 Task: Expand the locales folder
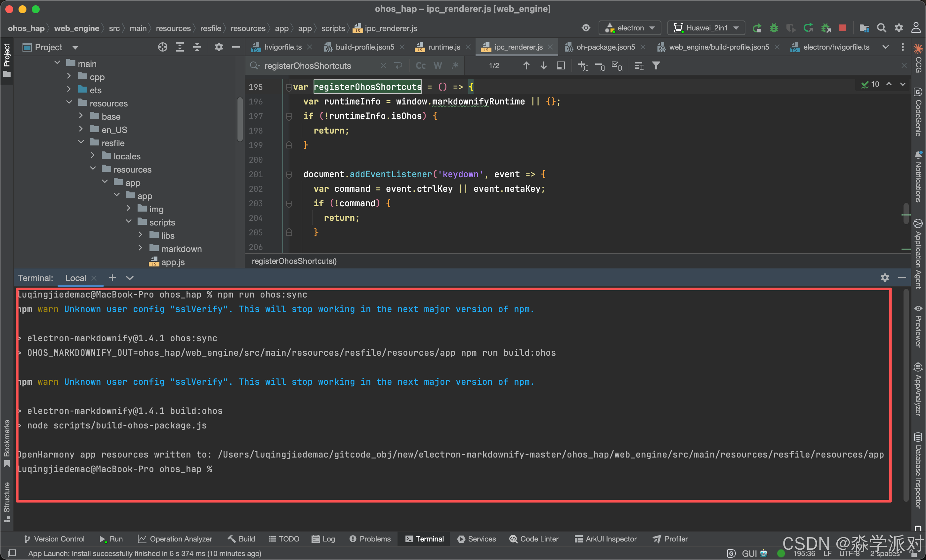(93, 155)
